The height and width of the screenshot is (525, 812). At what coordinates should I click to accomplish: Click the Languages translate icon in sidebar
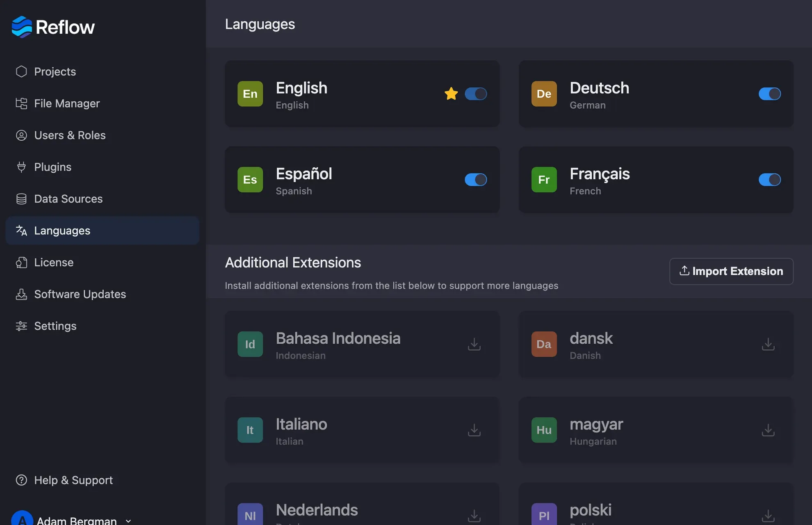21,231
